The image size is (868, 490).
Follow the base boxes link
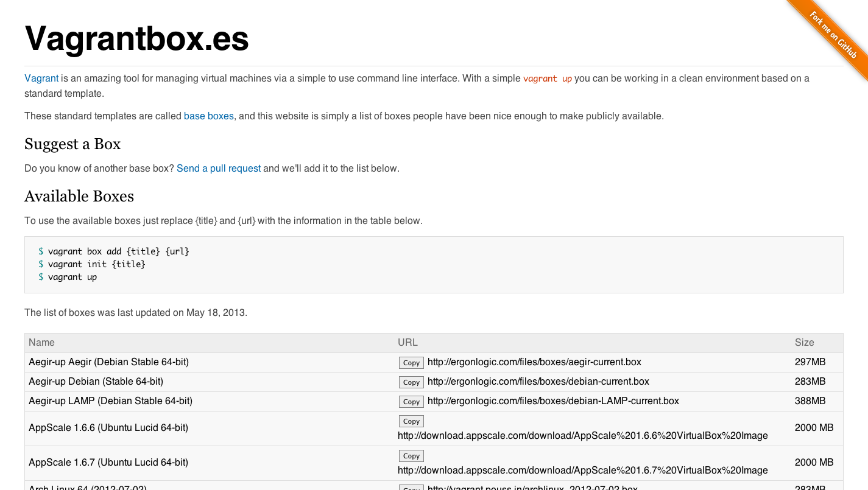[x=209, y=116]
